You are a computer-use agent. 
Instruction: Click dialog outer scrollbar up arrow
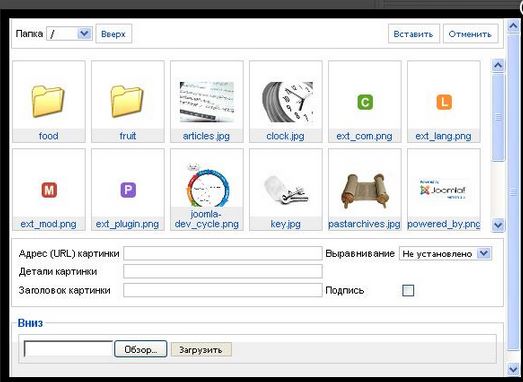(x=513, y=26)
